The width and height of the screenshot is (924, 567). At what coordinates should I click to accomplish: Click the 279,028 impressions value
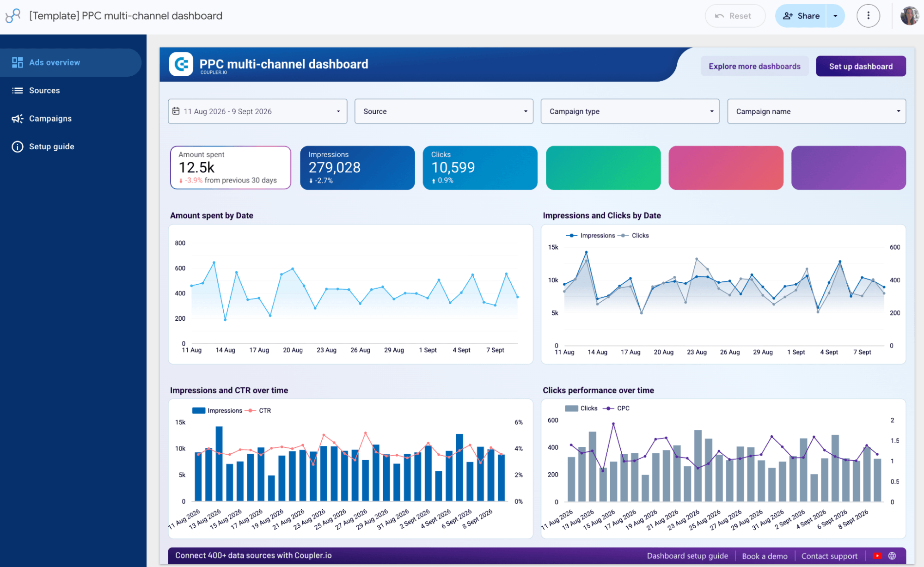(x=335, y=167)
